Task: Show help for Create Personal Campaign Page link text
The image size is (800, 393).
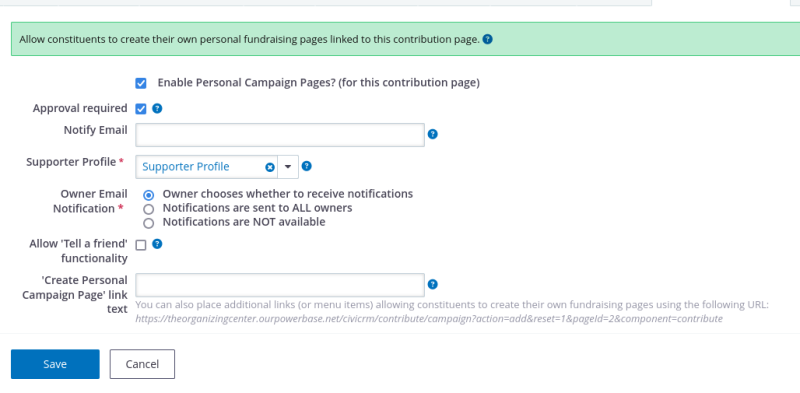Action: coord(433,284)
